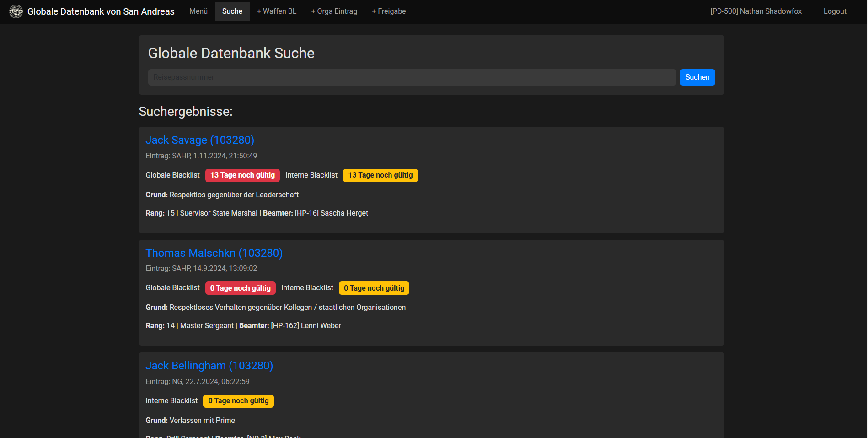The width and height of the screenshot is (868, 438).
Task: Click Jack Bellingham's yellow 0 Tage badge
Action: (238, 401)
